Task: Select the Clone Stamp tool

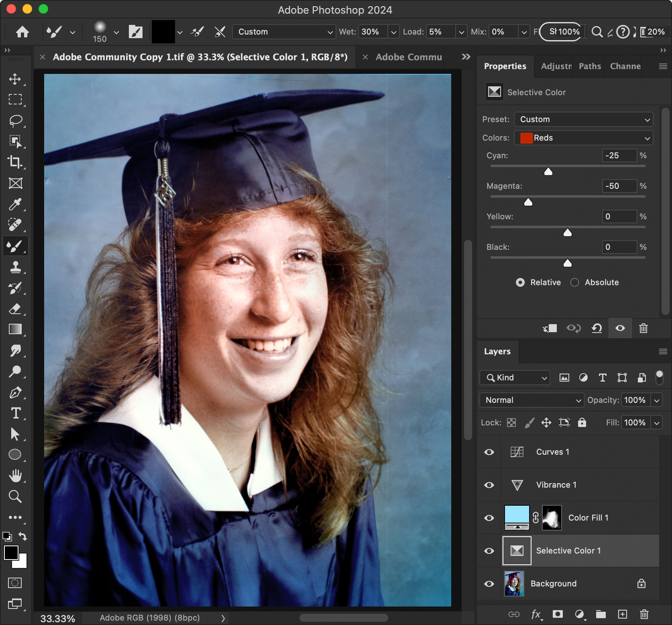Action: tap(15, 267)
